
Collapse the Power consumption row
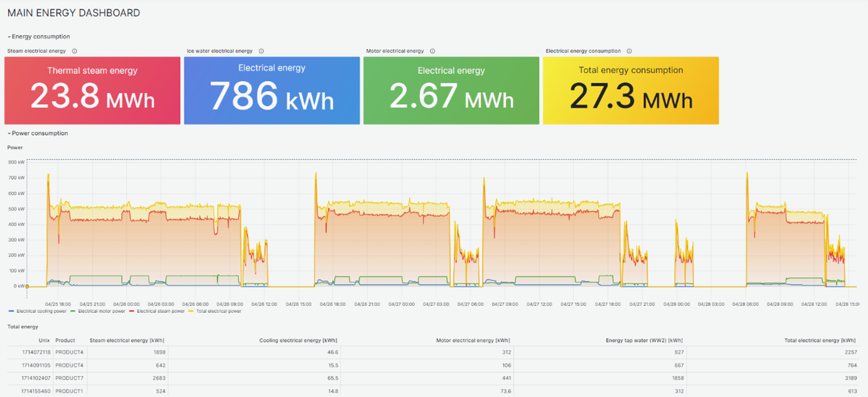38,133
